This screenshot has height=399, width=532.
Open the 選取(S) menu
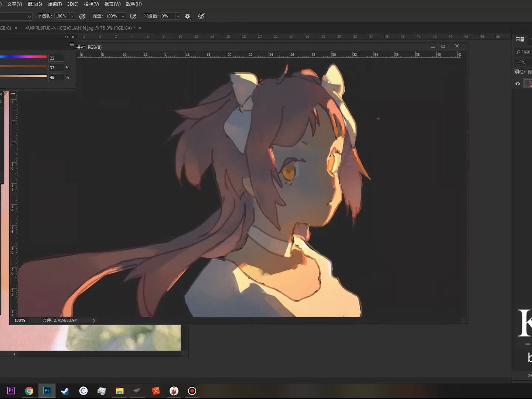[35, 4]
